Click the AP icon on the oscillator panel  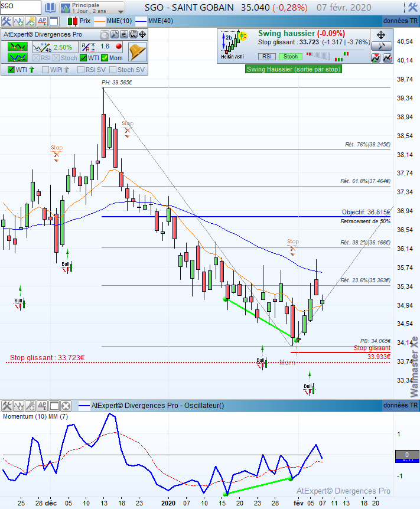42,406
